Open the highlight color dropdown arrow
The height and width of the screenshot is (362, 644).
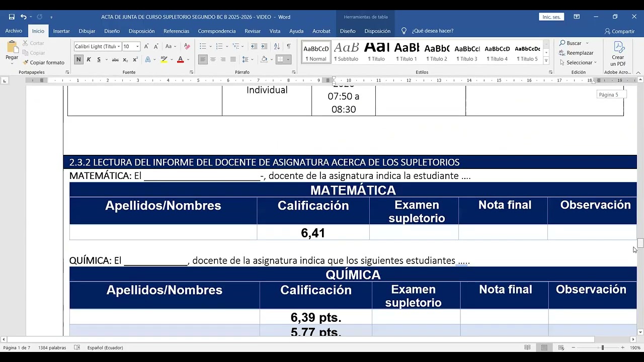(171, 59)
